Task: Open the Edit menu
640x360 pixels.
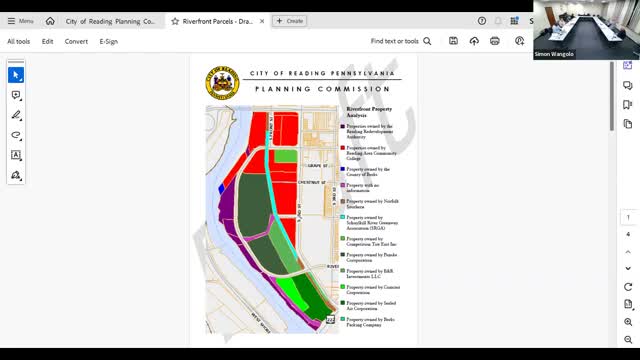Action: tap(47, 41)
